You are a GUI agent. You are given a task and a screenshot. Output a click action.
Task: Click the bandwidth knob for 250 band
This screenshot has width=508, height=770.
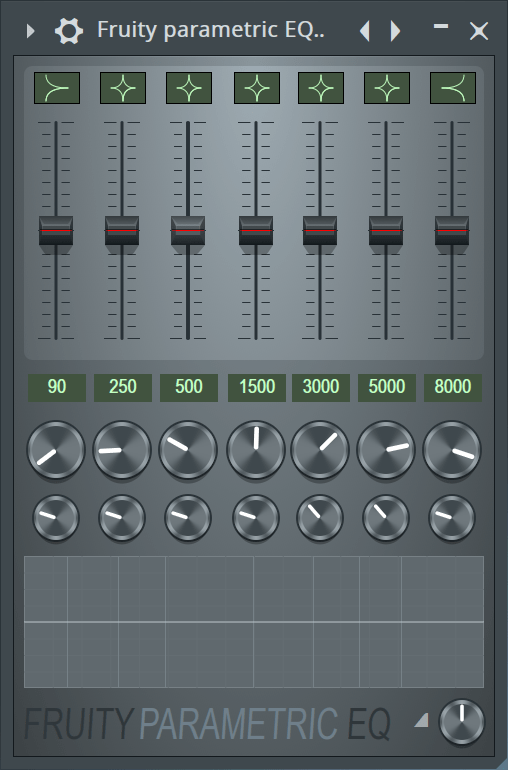122,518
